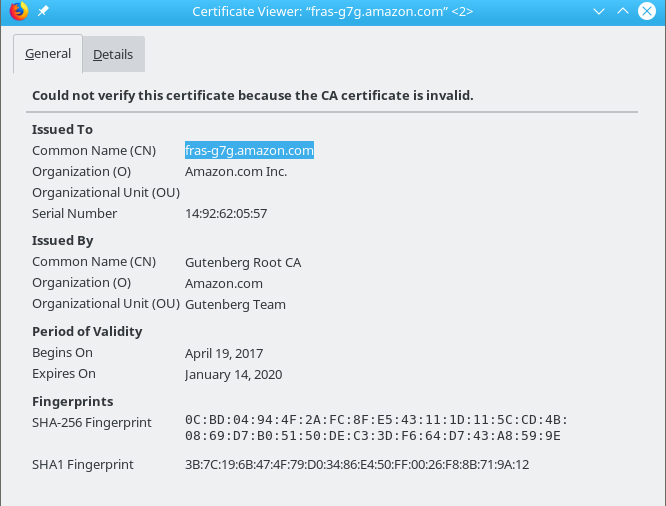The width and height of the screenshot is (666, 506).
Task: Click the pin window icon
Action: click(43, 11)
